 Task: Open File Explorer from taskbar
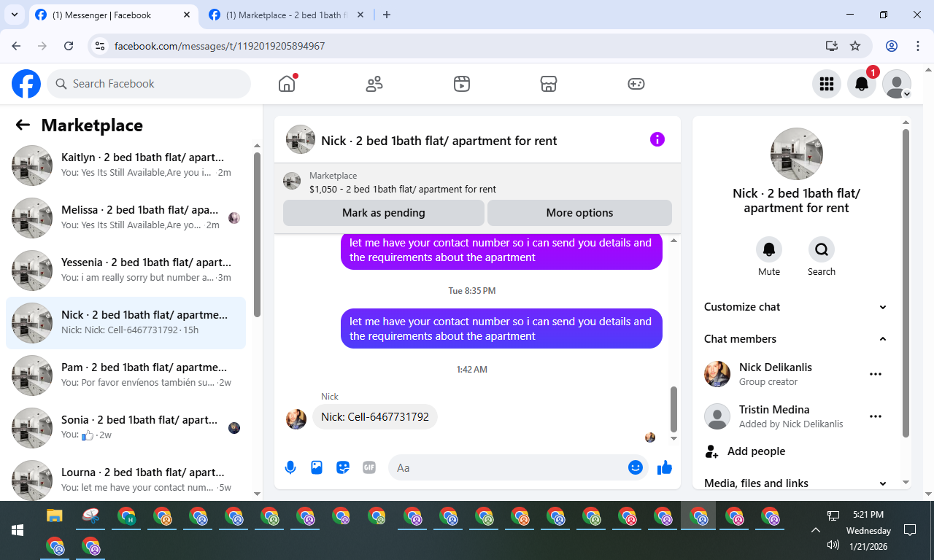(55, 516)
